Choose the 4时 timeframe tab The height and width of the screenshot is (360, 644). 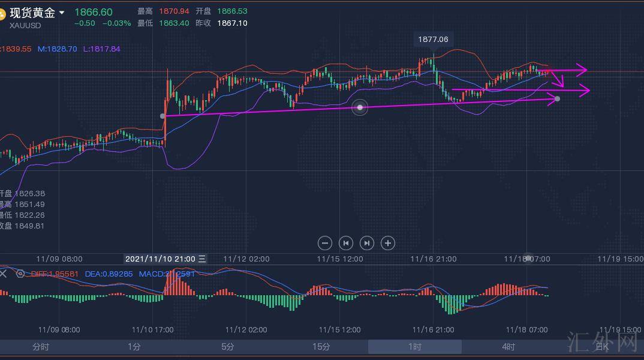(x=508, y=347)
